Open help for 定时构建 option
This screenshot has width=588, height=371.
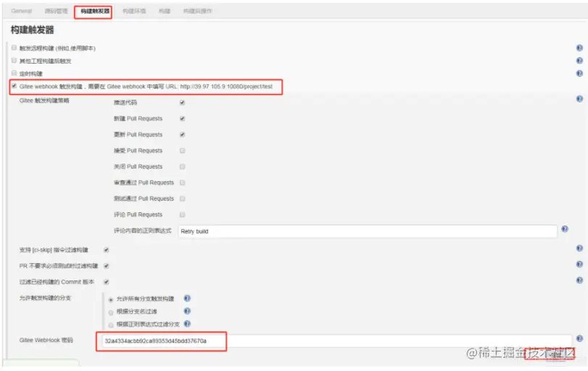pyautogui.click(x=579, y=73)
